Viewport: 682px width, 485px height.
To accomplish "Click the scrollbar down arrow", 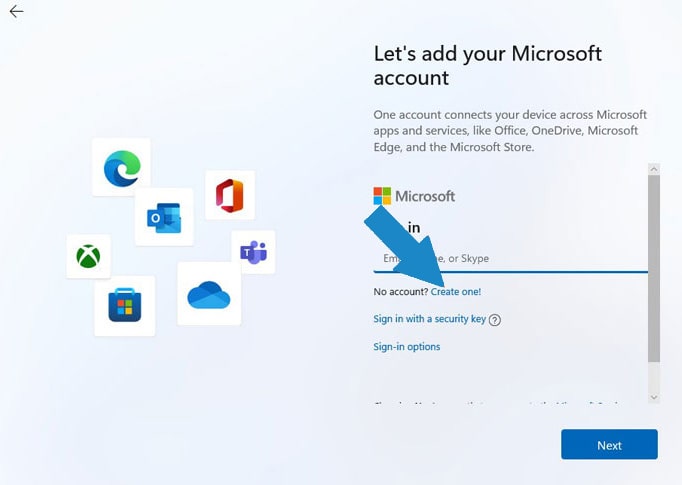I will click(654, 397).
